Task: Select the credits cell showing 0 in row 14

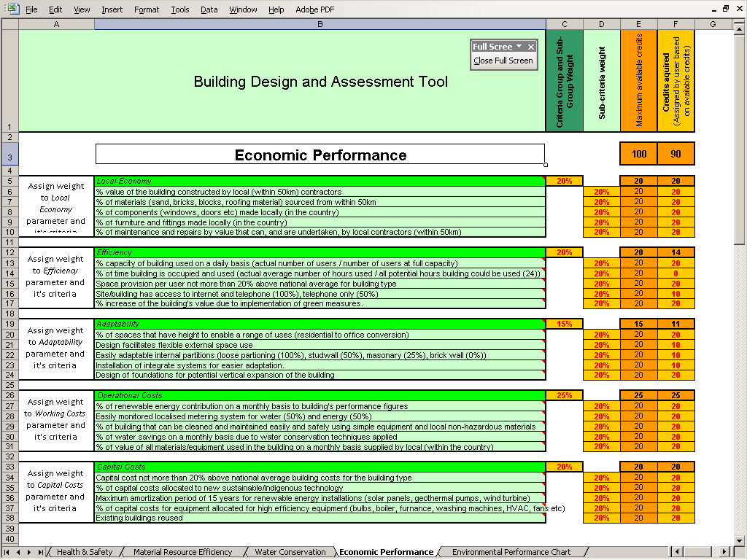Action: point(676,273)
